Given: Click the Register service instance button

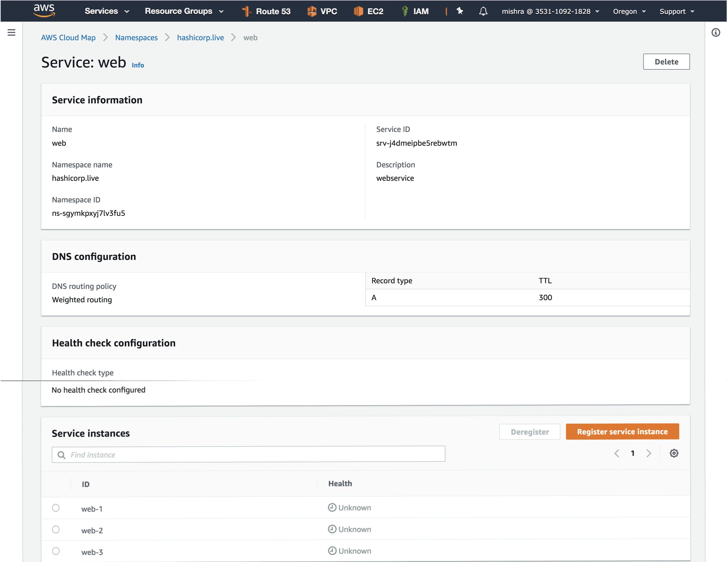Looking at the screenshot, I should pos(622,431).
